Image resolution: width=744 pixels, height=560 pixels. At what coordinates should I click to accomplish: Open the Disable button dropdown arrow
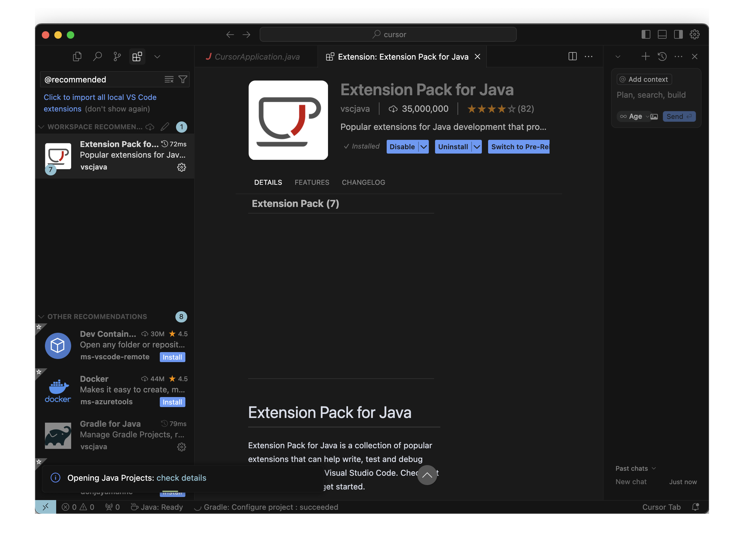(424, 147)
